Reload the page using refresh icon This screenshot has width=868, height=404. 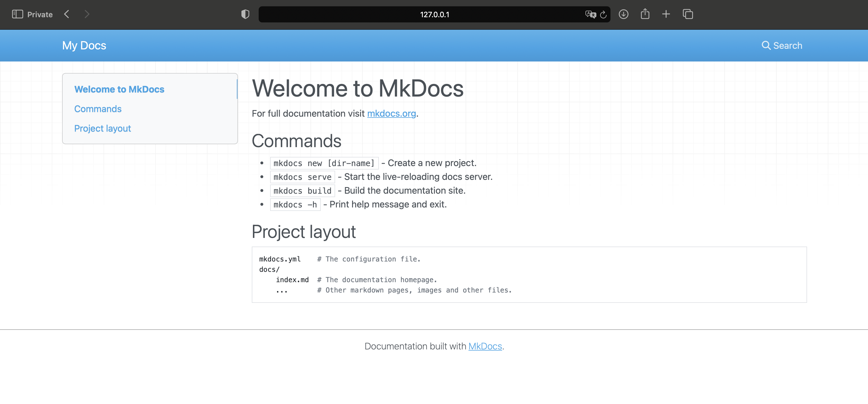tap(604, 14)
